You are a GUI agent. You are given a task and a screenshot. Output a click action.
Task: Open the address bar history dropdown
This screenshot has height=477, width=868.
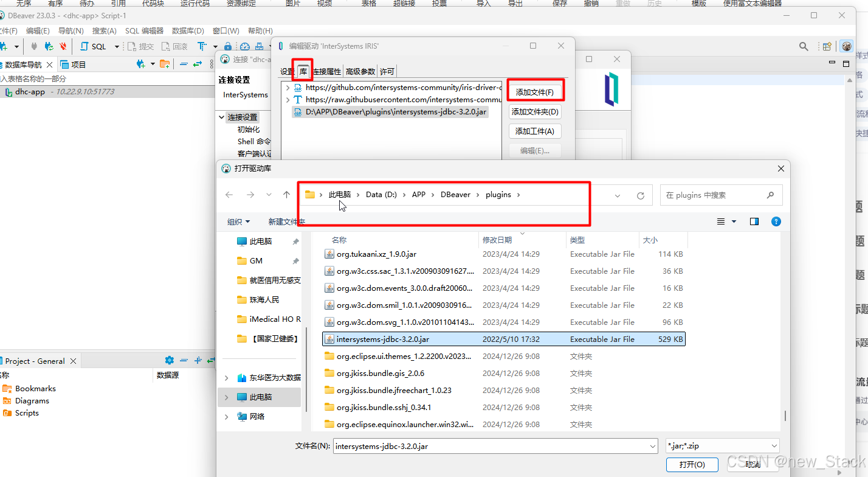(618, 195)
